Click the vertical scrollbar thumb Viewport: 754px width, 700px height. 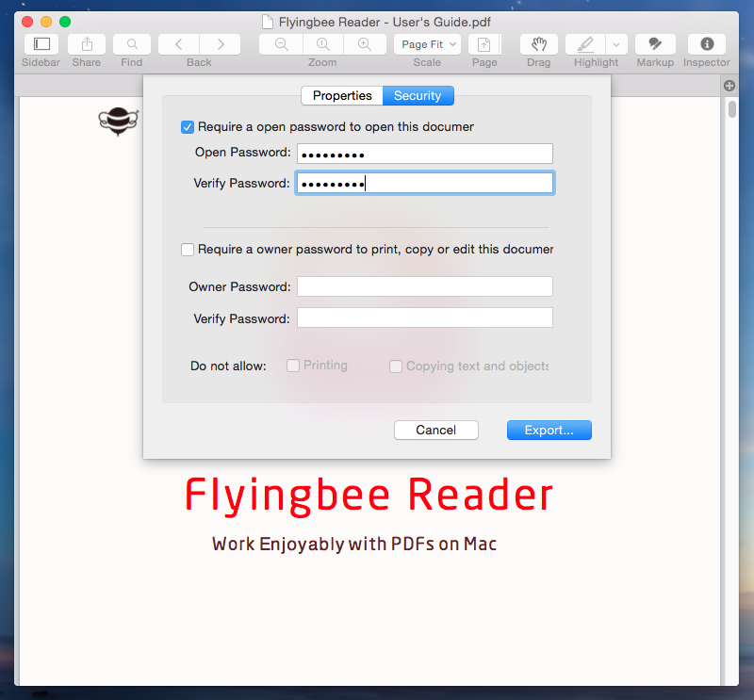[732, 108]
